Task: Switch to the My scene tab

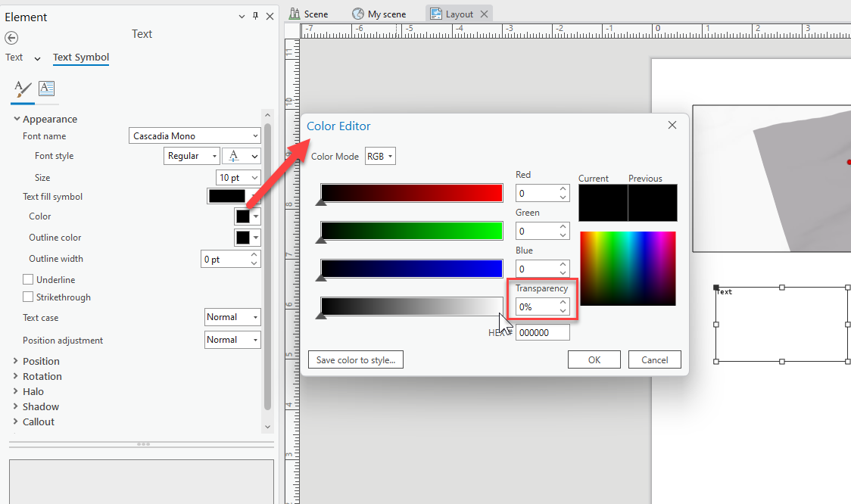Action: coord(379,13)
